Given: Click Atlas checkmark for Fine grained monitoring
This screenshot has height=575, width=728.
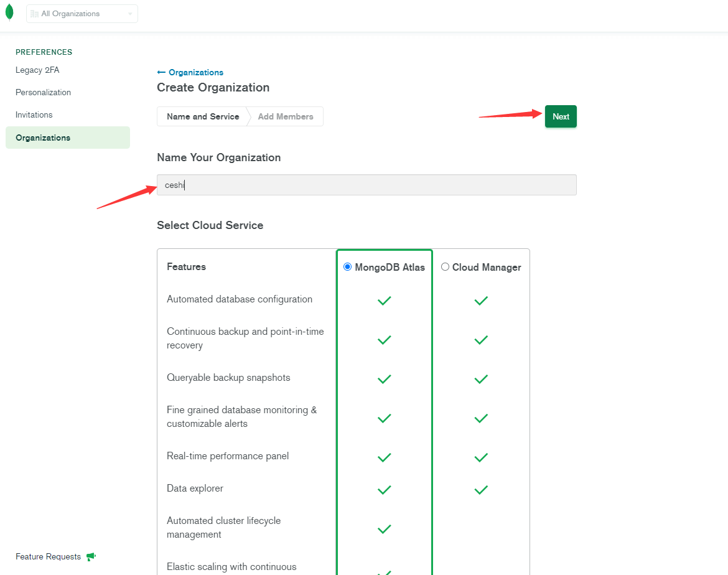Looking at the screenshot, I should pos(385,418).
